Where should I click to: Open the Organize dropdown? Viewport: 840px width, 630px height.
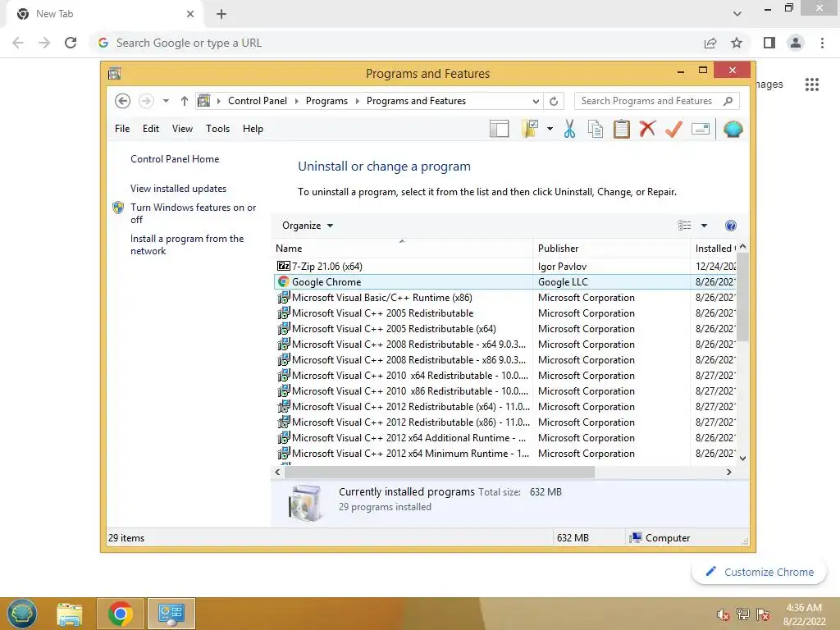pyautogui.click(x=308, y=226)
